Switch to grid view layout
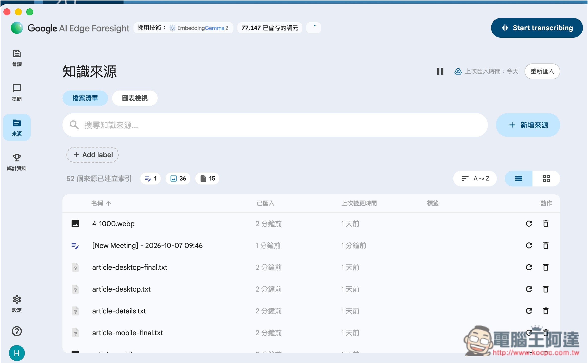This screenshot has height=364, width=588. 546,179
